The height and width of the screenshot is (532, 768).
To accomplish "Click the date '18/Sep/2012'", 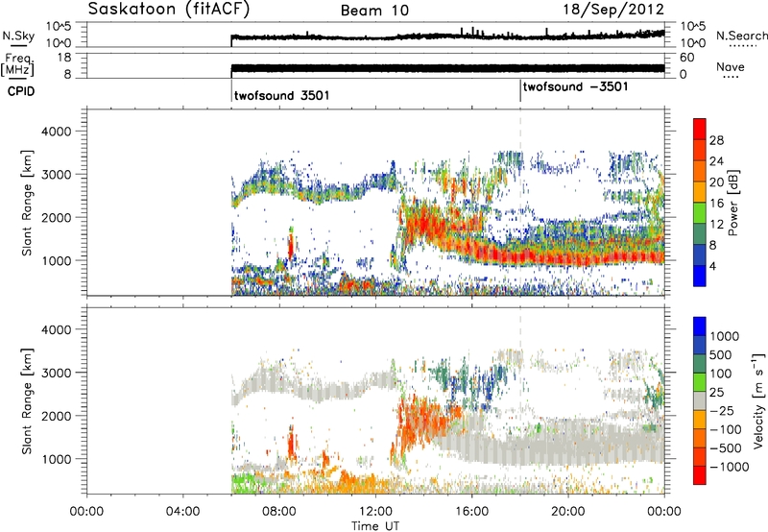I will click(x=613, y=10).
